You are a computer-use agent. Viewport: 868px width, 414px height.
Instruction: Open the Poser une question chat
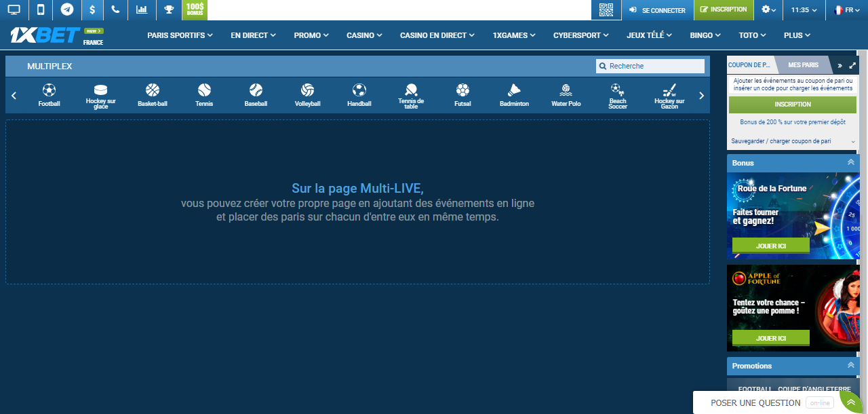(x=755, y=402)
